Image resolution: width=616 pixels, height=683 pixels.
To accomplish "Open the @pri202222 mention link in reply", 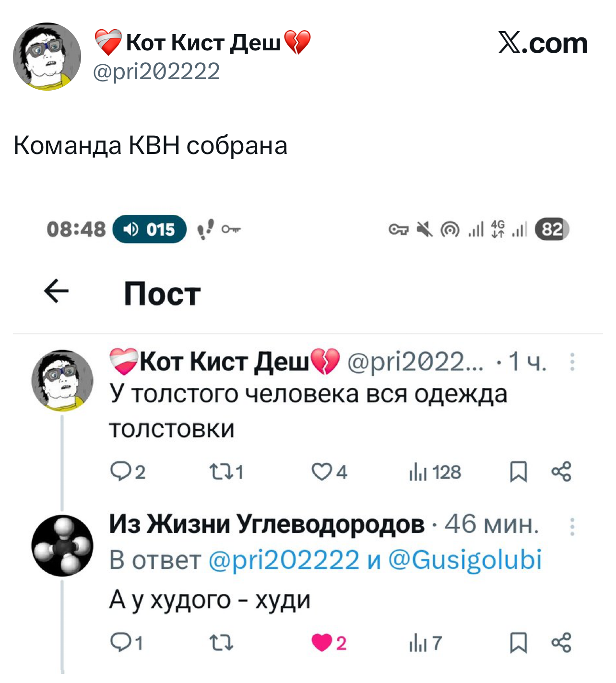I will coord(284,560).
